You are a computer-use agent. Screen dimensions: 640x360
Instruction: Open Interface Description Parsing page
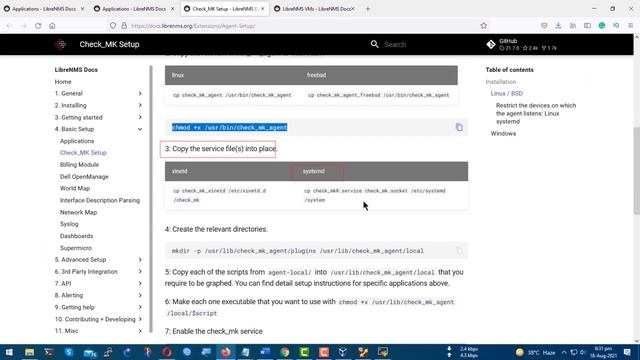pyautogui.click(x=100, y=200)
